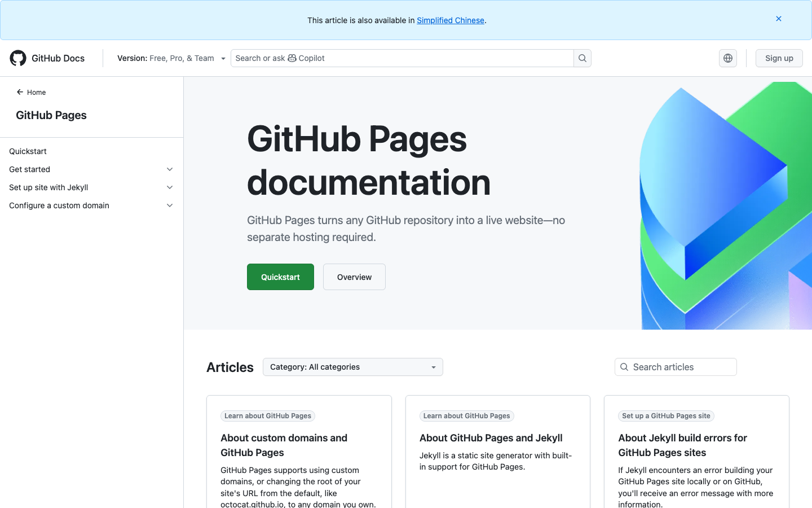Viewport: 812px width, 508px height.
Task: Click the Copilot icon in search box
Action: coord(292,58)
